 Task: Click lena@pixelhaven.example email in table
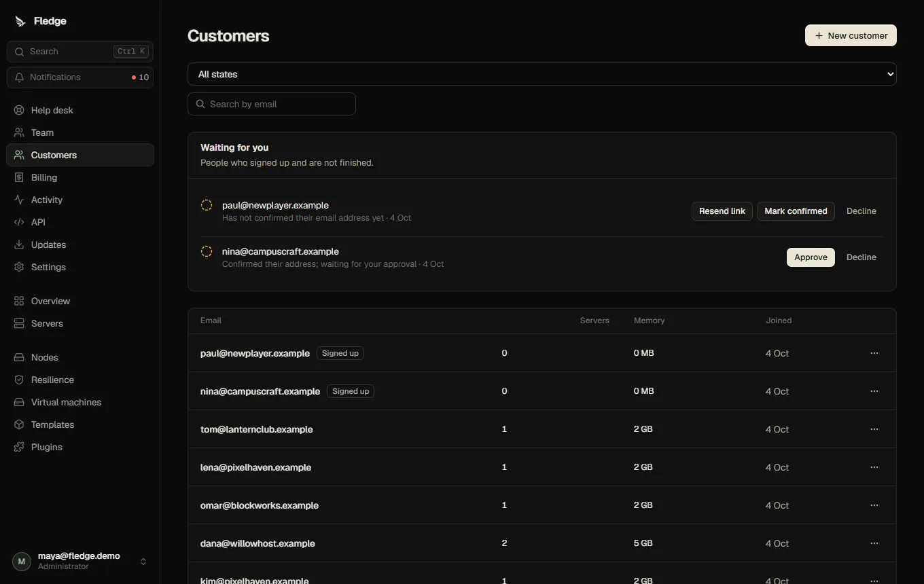pos(255,467)
